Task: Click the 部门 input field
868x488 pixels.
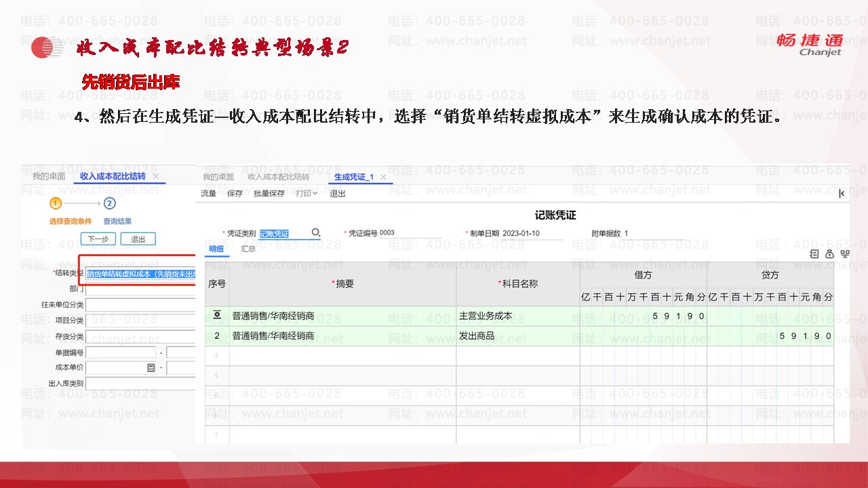Action: pyautogui.click(x=140, y=289)
